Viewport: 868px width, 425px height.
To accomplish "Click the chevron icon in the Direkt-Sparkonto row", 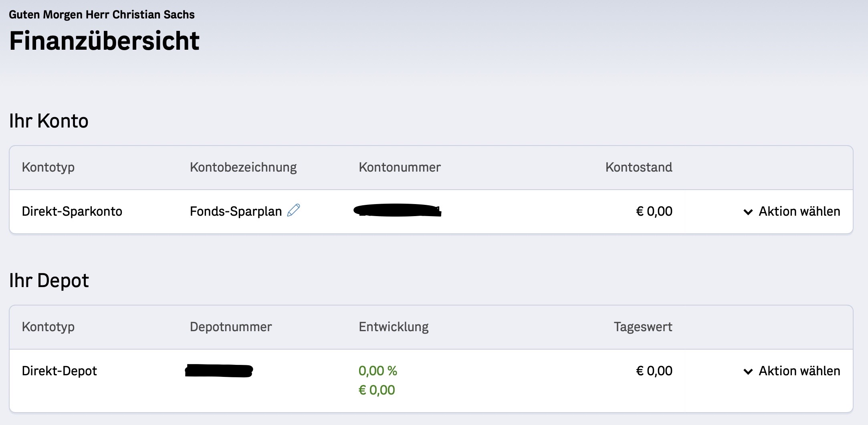I will tap(748, 212).
